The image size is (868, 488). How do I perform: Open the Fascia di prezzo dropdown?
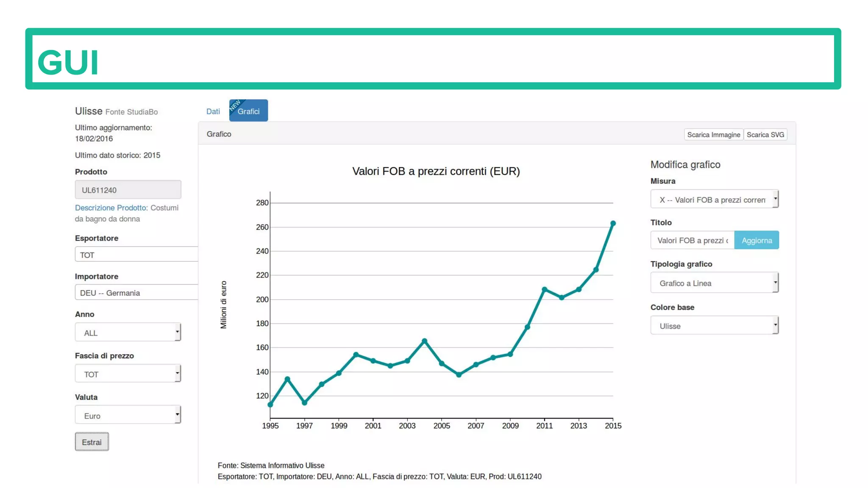[x=128, y=374]
